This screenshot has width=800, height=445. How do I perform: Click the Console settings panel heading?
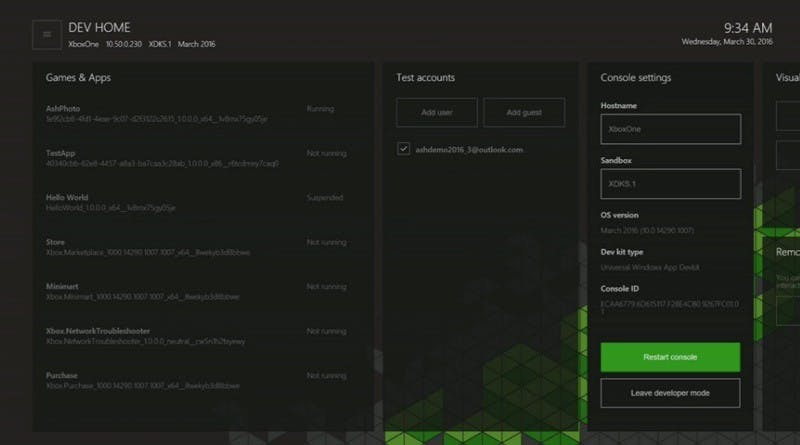pos(636,78)
